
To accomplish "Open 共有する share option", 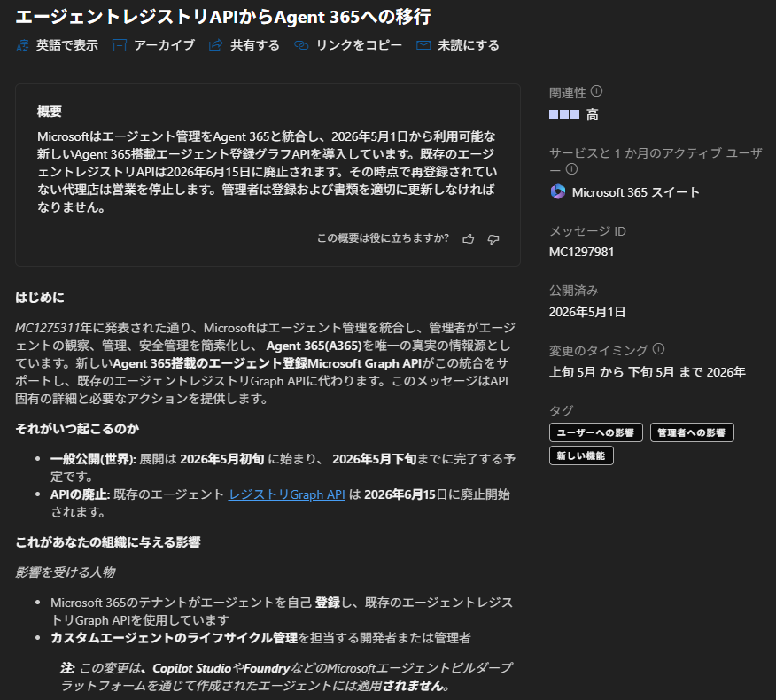I will 255,45.
